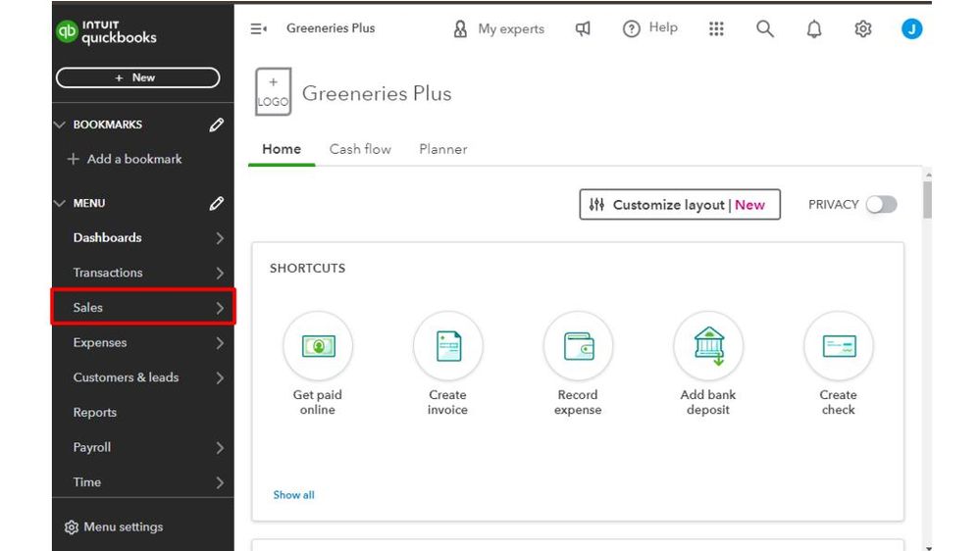Viewport: 980px width, 551px height.
Task: Open the Expenses menu item
Action: pyautogui.click(x=100, y=342)
